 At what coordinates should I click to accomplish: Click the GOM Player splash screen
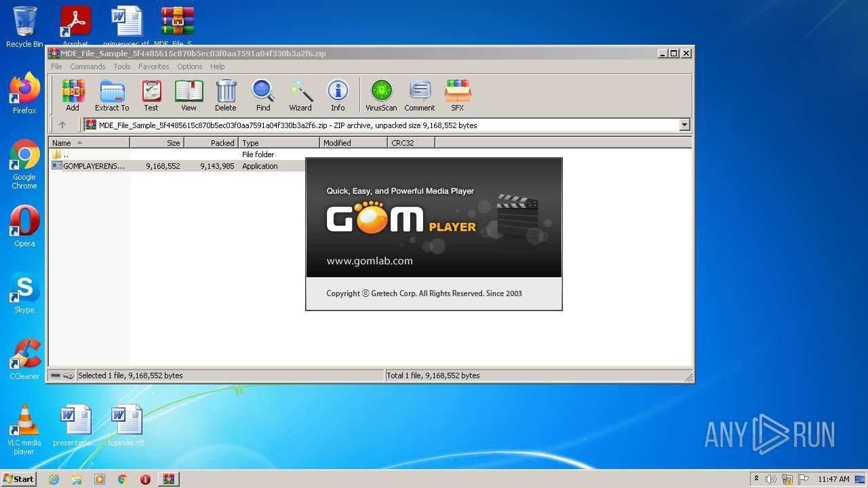tap(434, 234)
